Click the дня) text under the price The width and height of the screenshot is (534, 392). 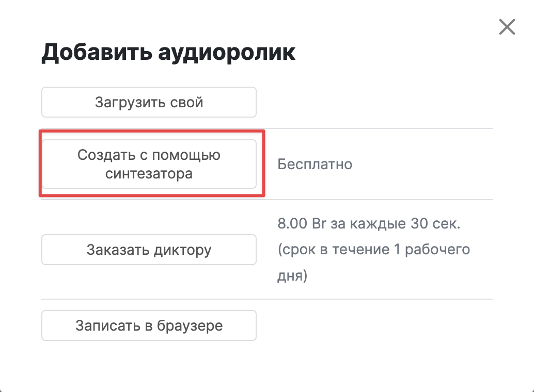[x=292, y=275]
